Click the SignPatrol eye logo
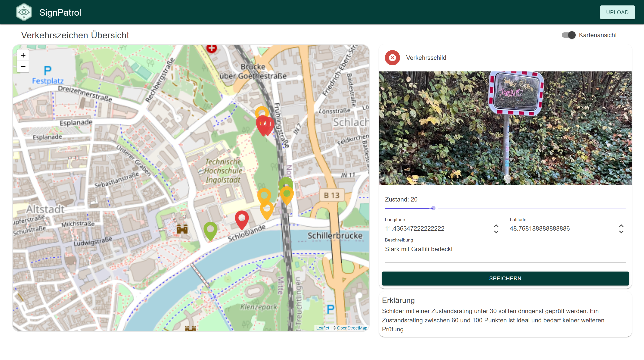The image size is (644, 360). (x=24, y=12)
